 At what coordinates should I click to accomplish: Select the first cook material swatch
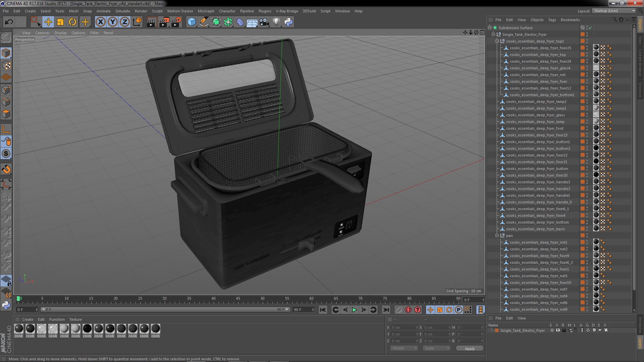point(19,330)
